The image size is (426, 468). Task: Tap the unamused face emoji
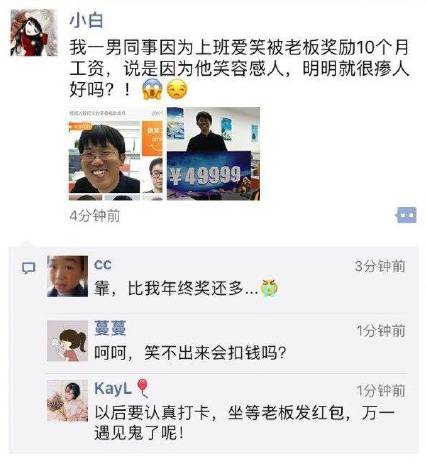coord(177,89)
